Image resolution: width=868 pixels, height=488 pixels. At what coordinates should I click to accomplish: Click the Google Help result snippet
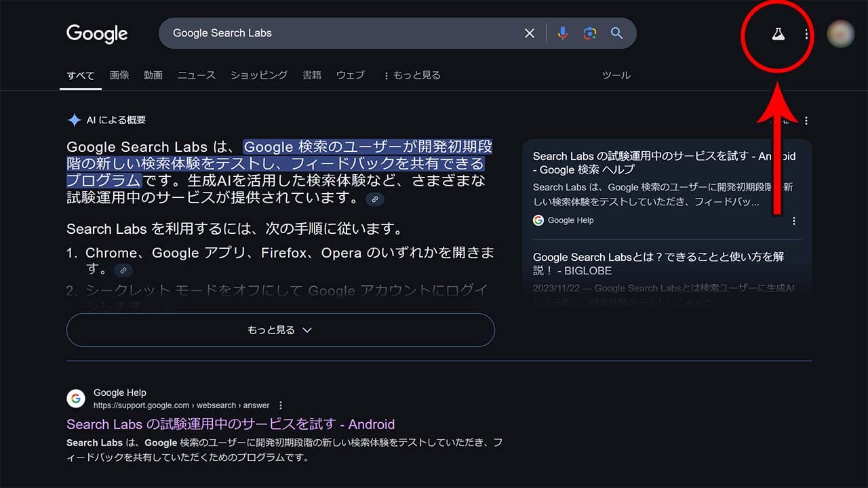tap(285, 449)
